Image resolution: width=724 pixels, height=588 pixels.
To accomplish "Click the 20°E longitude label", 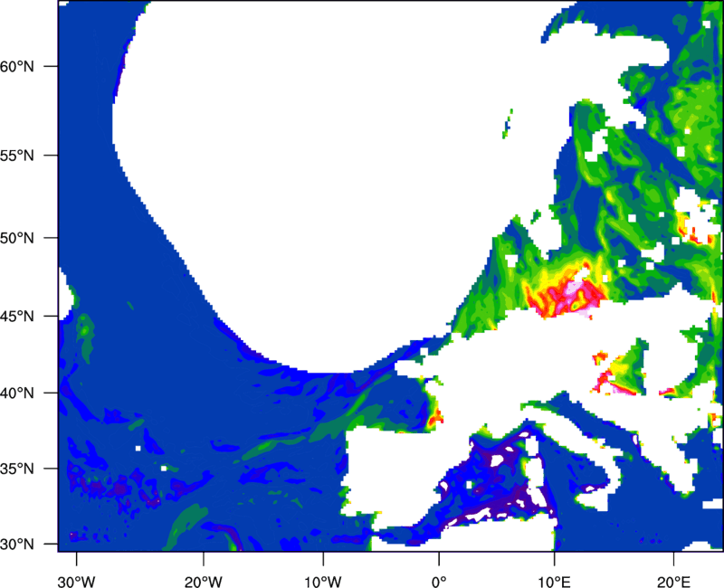I will (673, 582).
